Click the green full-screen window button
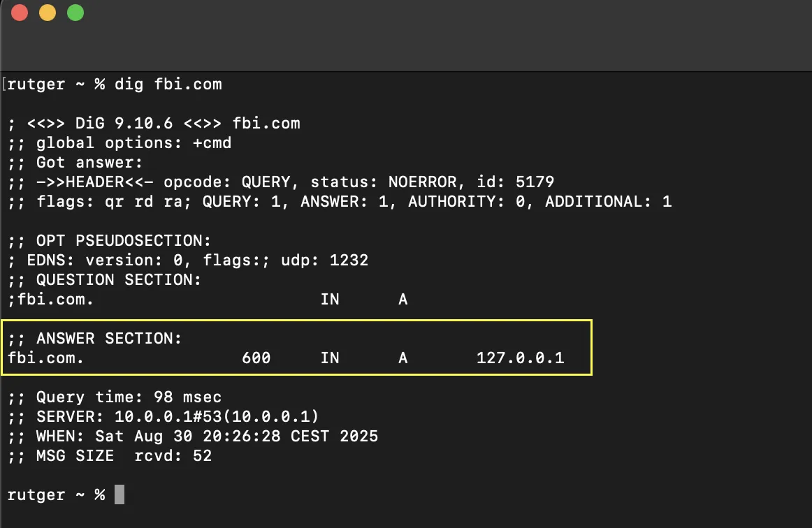Viewport: 812px width, 528px height. (x=75, y=13)
